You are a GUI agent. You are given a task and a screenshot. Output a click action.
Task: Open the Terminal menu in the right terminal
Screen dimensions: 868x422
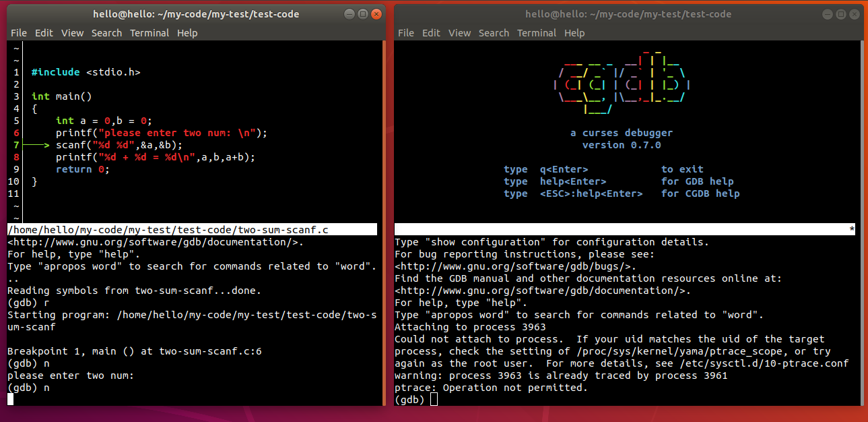[537, 32]
